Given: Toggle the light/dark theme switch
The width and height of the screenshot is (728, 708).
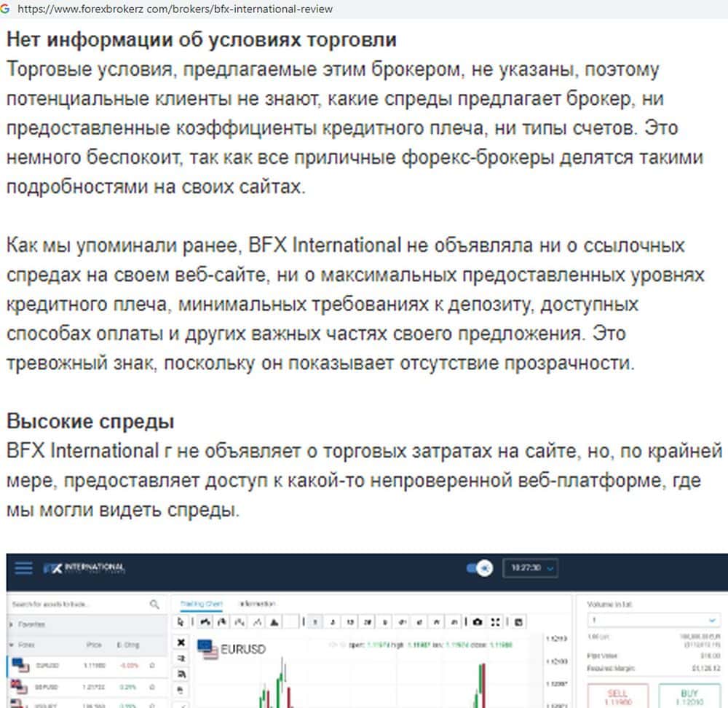Looking at the screenshot, I should tap(480, 567).
